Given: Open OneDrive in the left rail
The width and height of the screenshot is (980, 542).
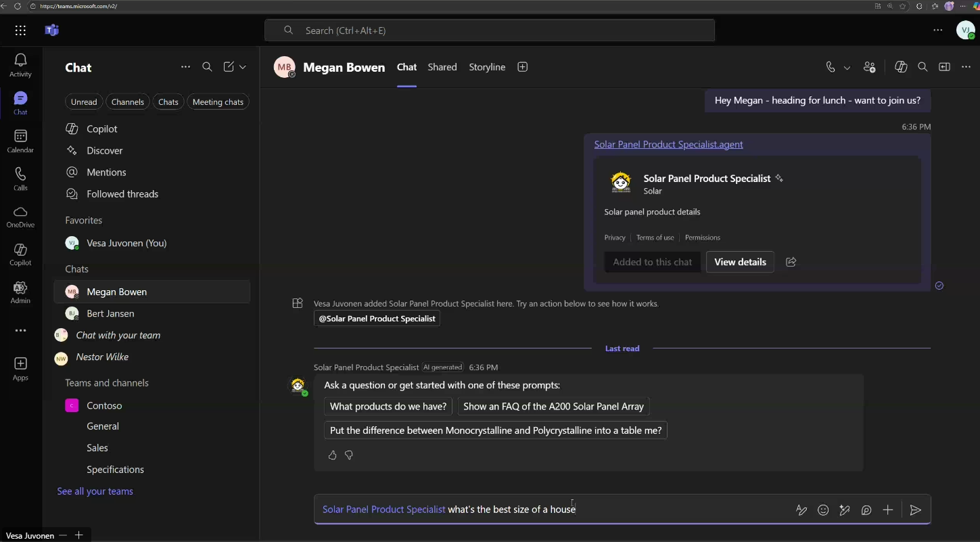Looking at the screenshot, I should tap(20, 217).
